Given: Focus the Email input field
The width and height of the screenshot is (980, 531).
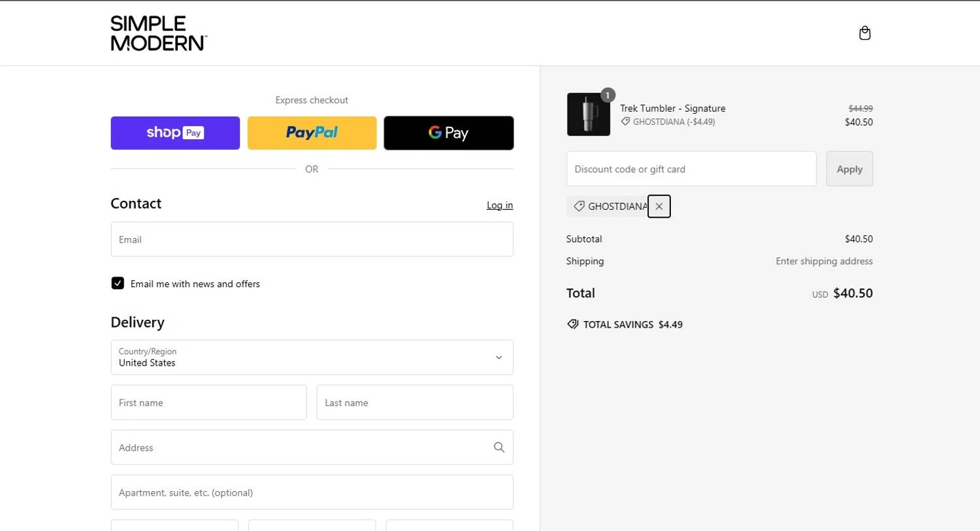Looking at the screenshot, I should [x=312, y=239].
